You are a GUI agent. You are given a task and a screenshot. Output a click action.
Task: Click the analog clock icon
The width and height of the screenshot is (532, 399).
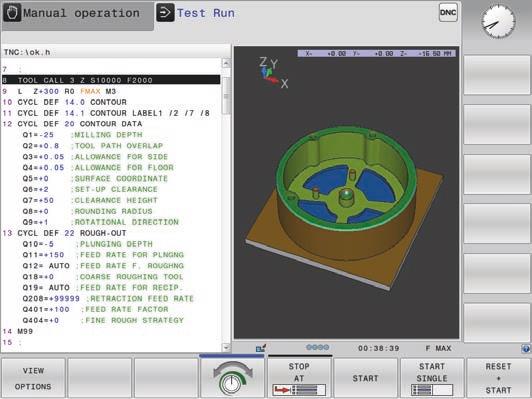tap(498, 21)
